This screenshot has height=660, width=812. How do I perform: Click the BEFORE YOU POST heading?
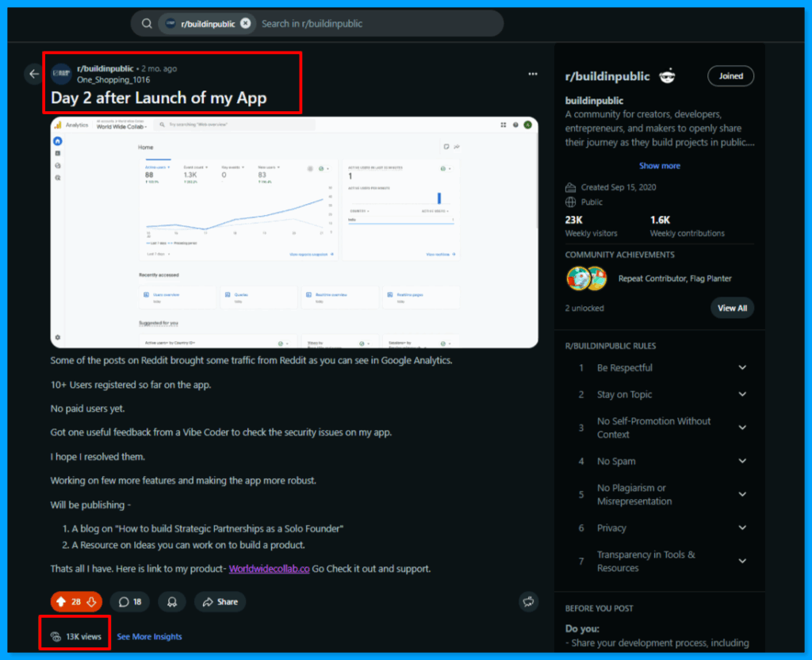(x=599, y=608)
